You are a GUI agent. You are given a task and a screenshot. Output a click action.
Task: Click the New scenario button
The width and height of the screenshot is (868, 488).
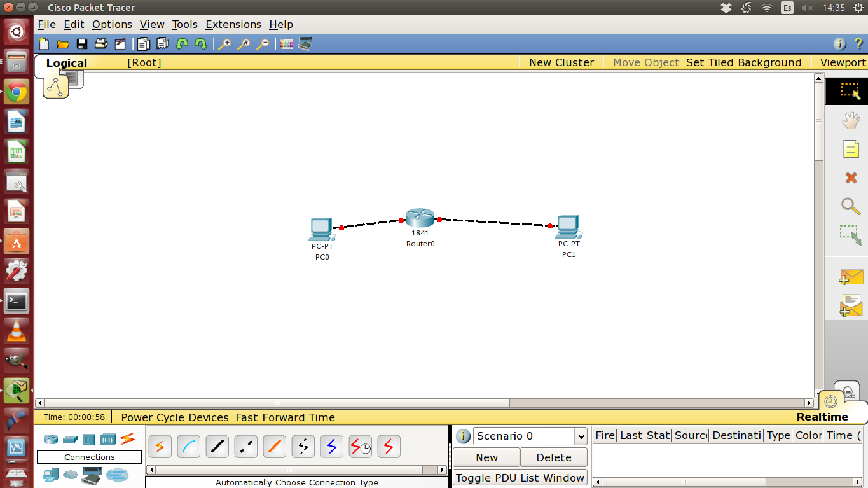485,457
